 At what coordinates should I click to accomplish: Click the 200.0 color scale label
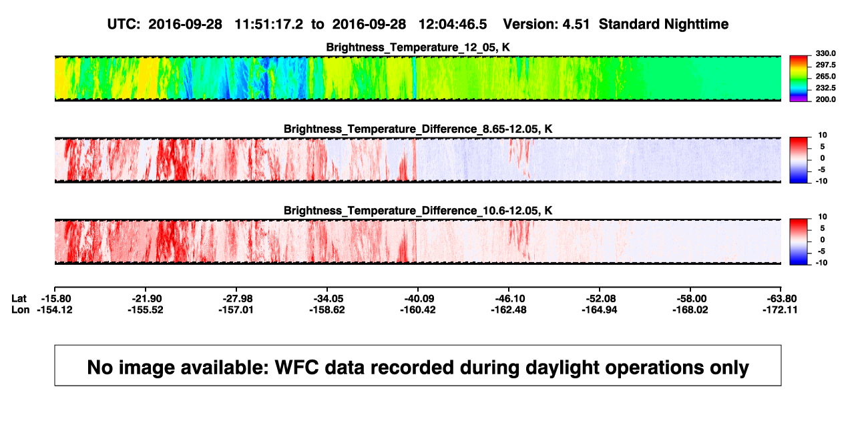tap(826, 99)
